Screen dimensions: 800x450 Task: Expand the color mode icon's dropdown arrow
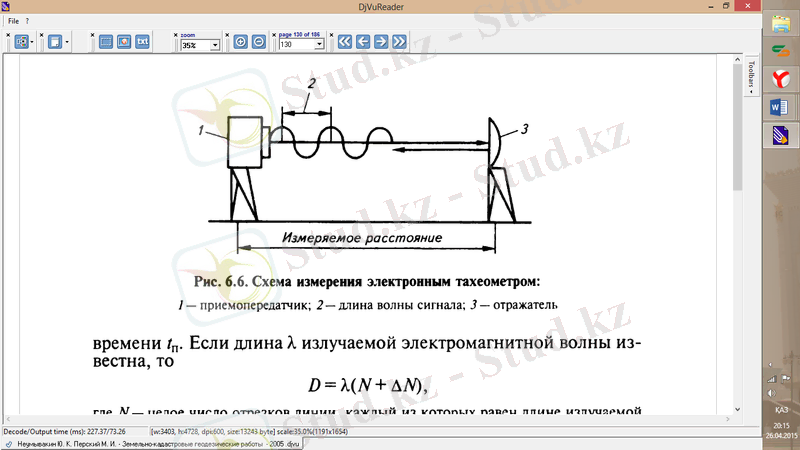click(x=32, y=42)
